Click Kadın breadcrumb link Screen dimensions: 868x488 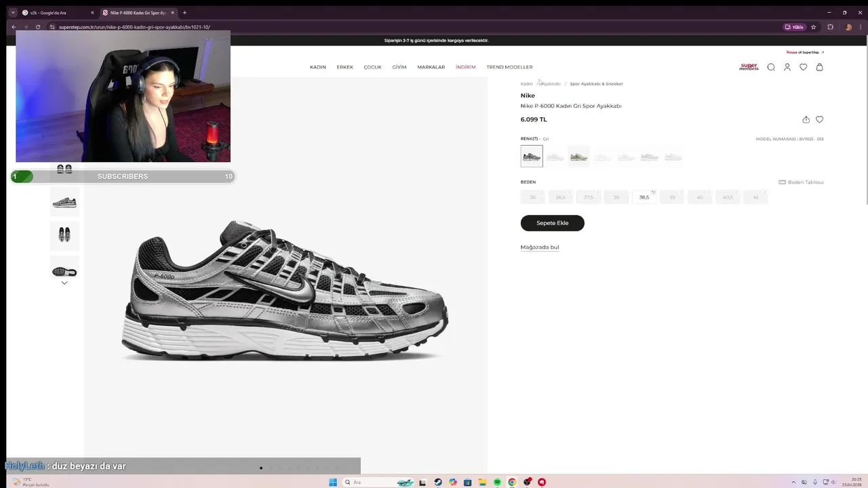tap(526, 84)
